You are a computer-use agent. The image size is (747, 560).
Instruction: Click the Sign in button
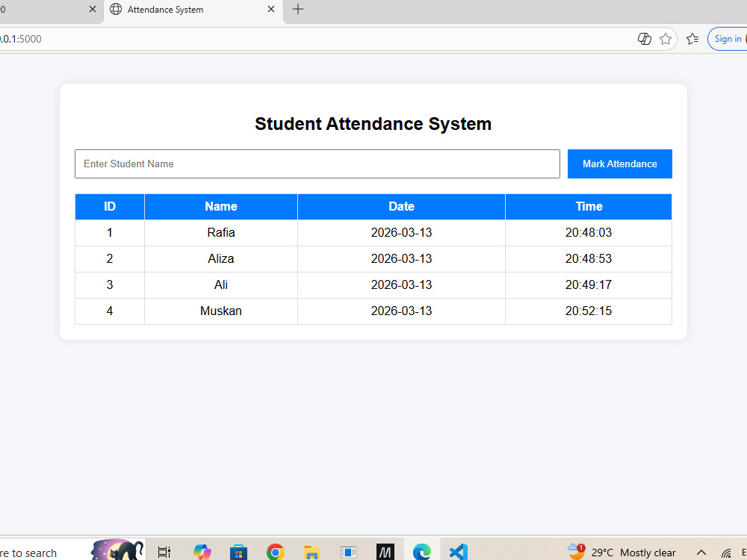(728, 39)
